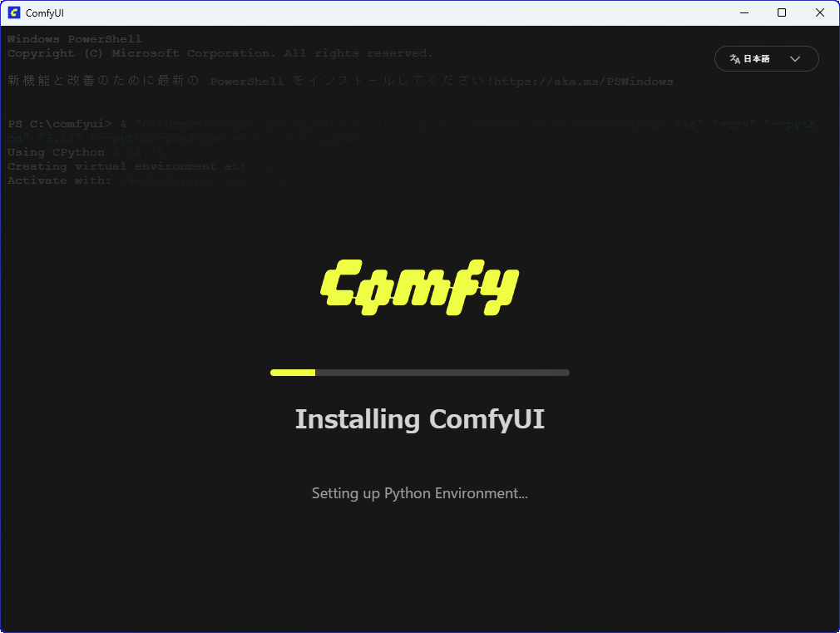The height and width of the screenshot is (633, 840).
Task: Click the gray unfilled part of progress bar
Action: [442, 373]
